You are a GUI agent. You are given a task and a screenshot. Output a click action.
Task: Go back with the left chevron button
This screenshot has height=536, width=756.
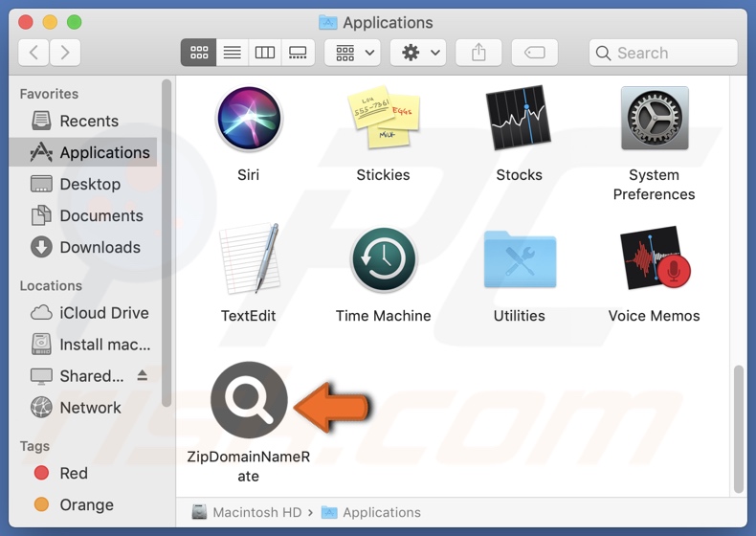[x=33, y=52]
